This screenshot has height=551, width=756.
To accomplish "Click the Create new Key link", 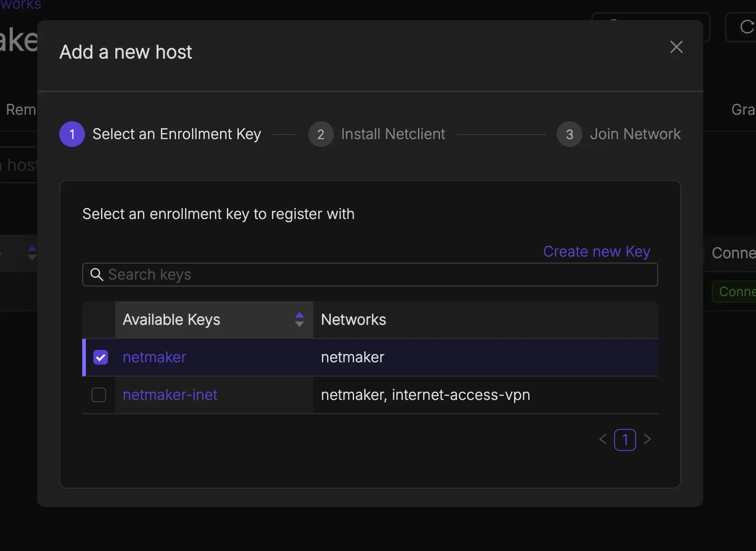I will pos(596,252).
